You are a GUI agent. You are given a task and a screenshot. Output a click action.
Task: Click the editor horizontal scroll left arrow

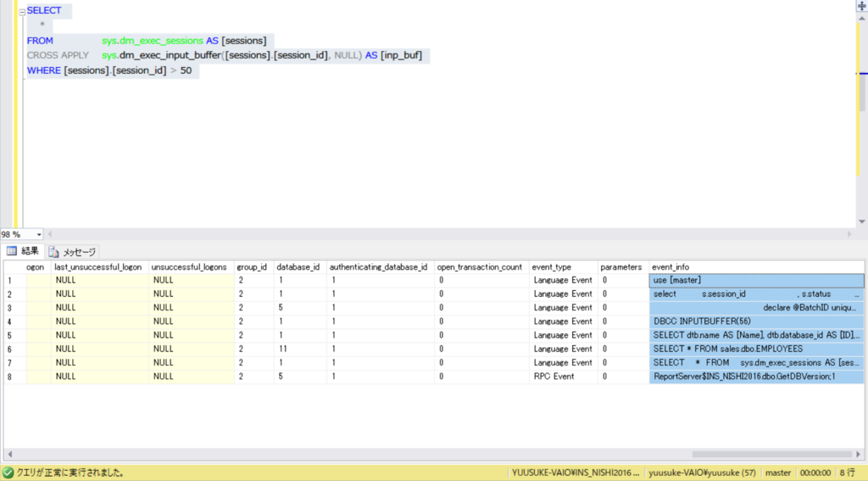tap(50, 234)
